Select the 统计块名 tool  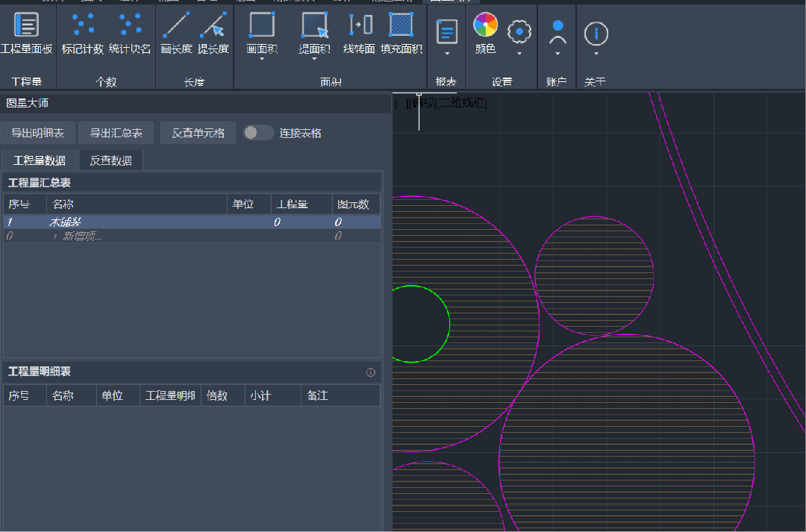pos(130,33)
